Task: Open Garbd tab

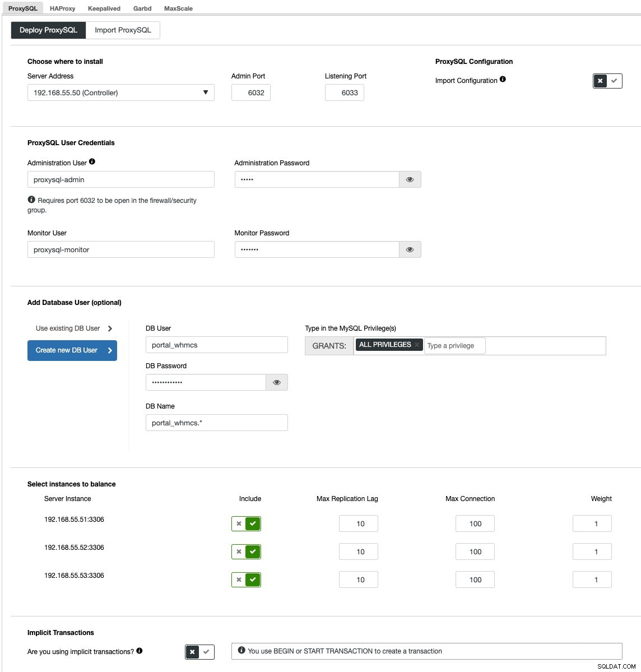Action: [142, 8]
